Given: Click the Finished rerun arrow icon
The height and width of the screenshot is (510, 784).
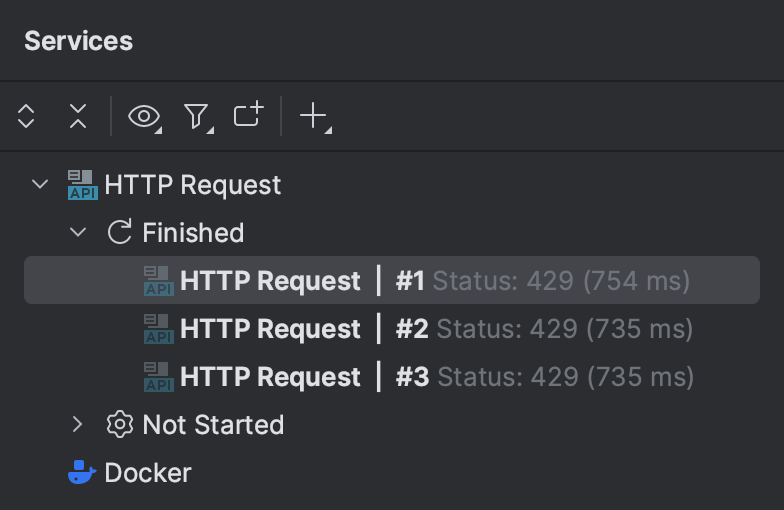Looking at the screenshot, I should click(x=120, y=233).
